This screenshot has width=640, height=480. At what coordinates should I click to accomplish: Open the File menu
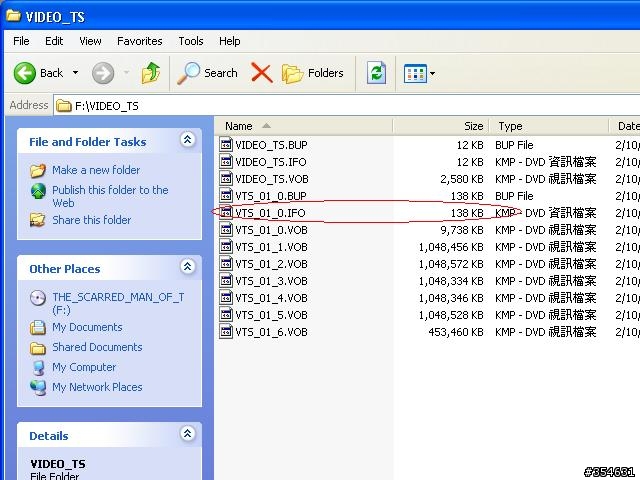point(21,41)
